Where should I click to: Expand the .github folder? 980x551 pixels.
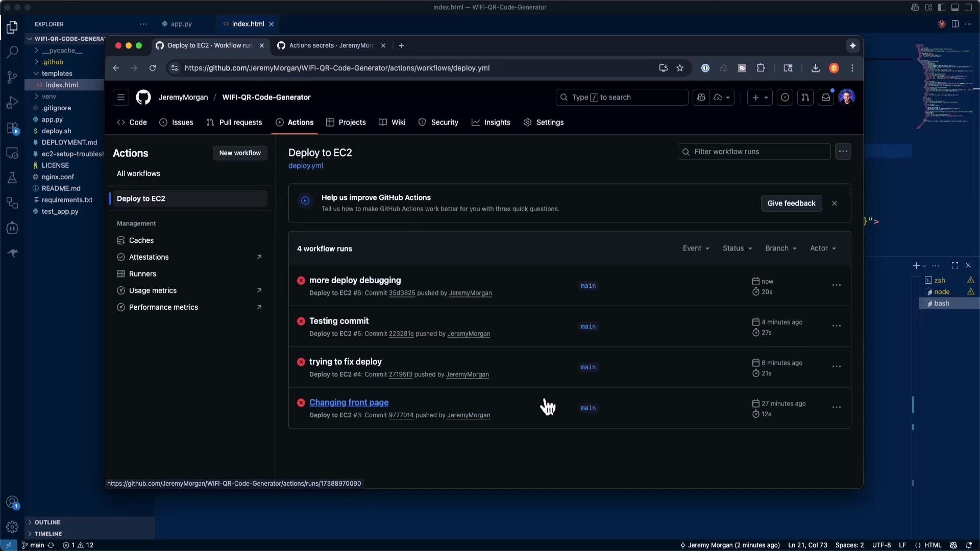53,62
